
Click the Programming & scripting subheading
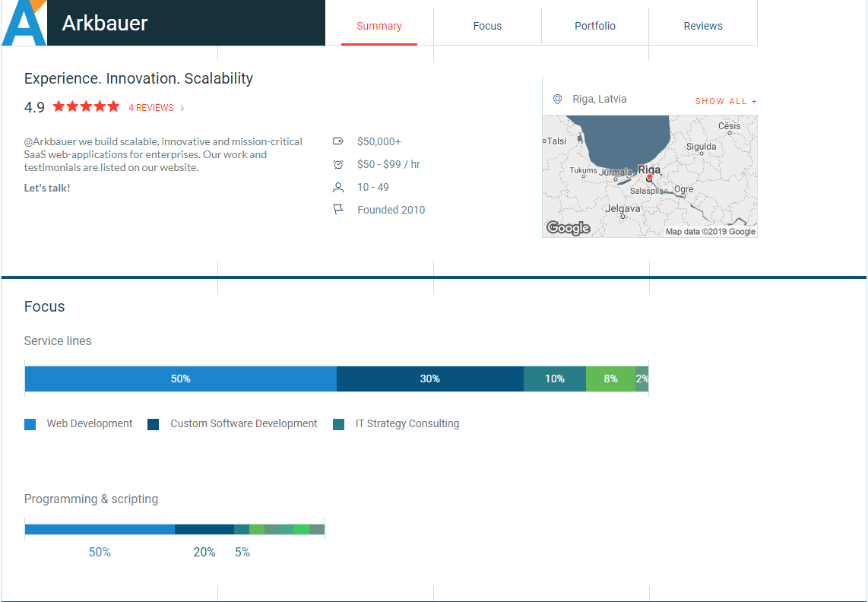90,499
